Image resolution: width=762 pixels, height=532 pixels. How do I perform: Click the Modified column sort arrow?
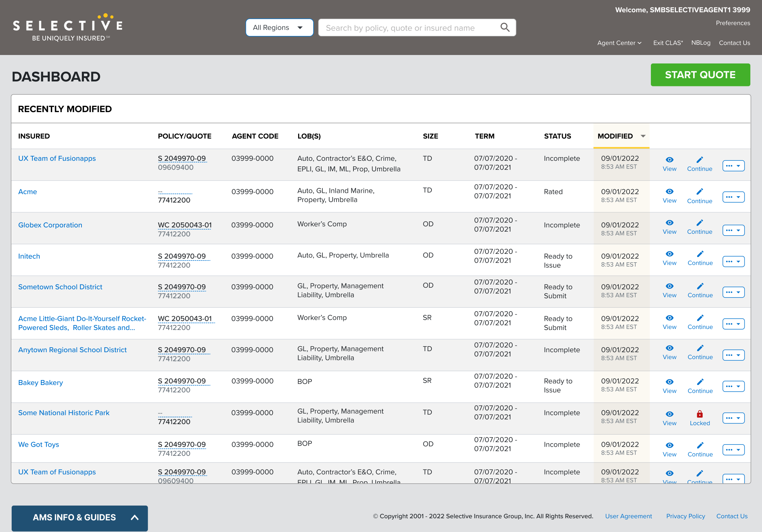coord(643,136)
